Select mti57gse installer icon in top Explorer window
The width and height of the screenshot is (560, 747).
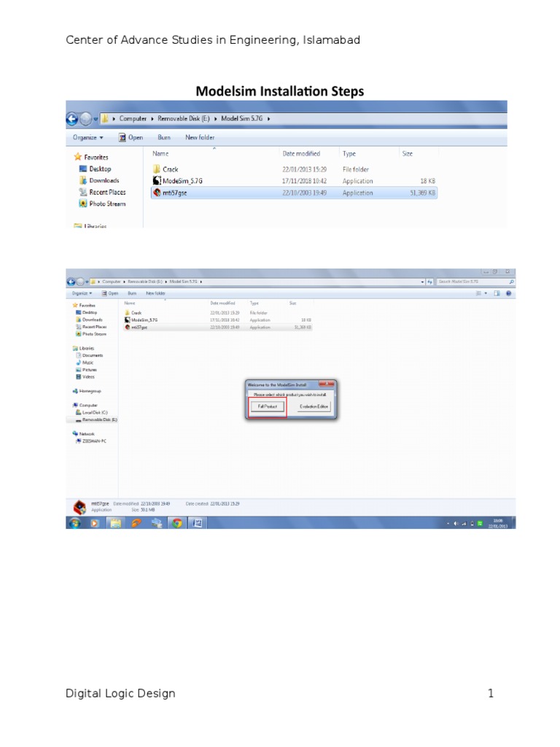tap(157, 193)
